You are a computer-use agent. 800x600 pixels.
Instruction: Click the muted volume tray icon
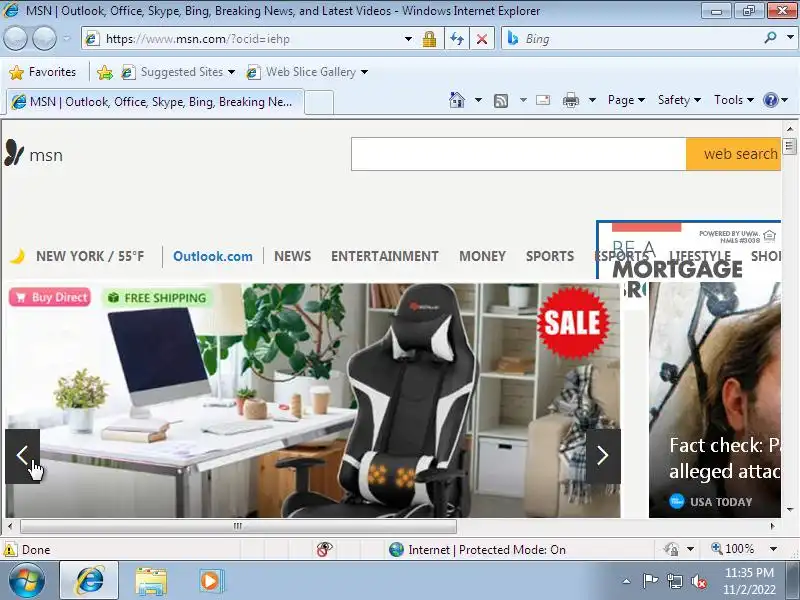pyautogui.click(x=698, y=581)
